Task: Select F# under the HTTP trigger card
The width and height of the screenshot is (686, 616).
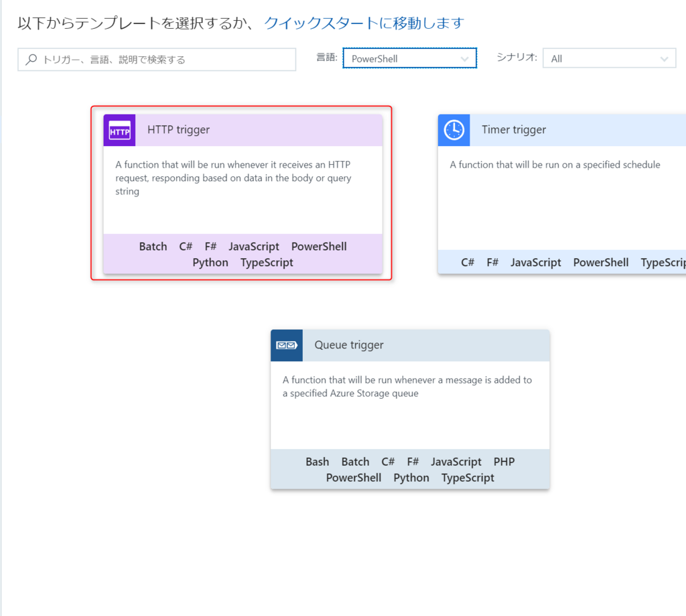Action: [x=210, y=246]
